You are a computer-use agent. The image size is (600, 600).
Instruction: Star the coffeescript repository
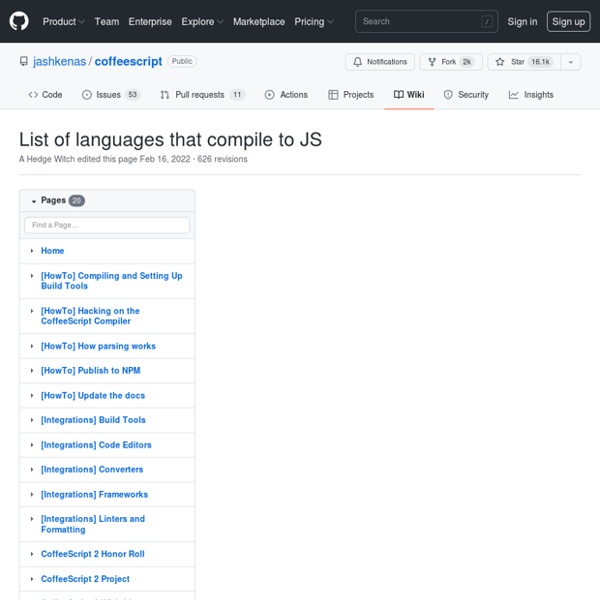click(x=524, y=62)
